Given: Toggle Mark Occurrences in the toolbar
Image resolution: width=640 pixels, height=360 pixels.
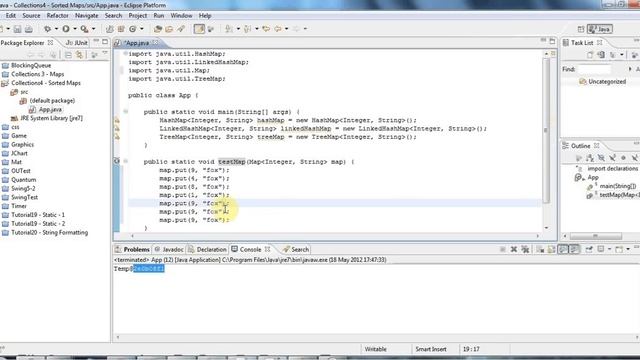Looking at the screenshot, I should (199, 29).
